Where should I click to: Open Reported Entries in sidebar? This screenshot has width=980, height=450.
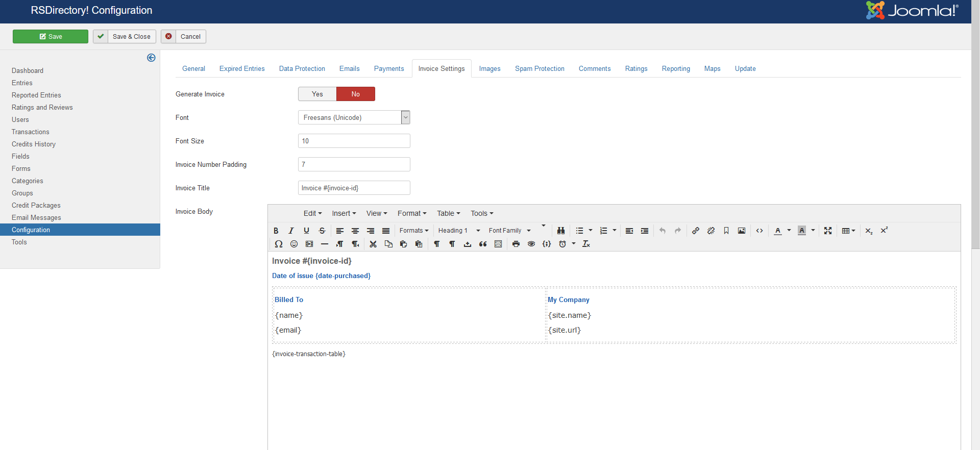pos(36,95)
